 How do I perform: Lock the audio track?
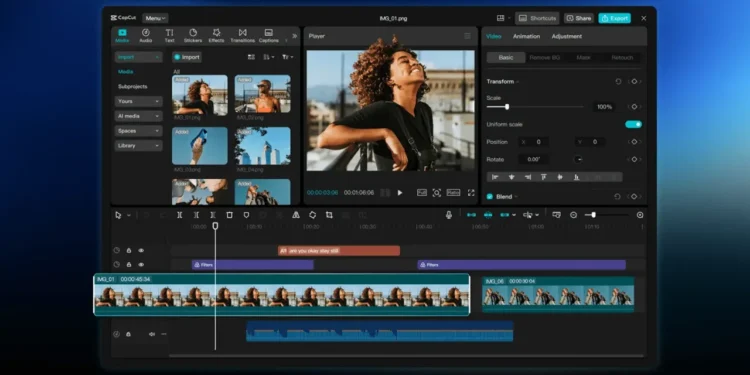[x=128, y=334]
